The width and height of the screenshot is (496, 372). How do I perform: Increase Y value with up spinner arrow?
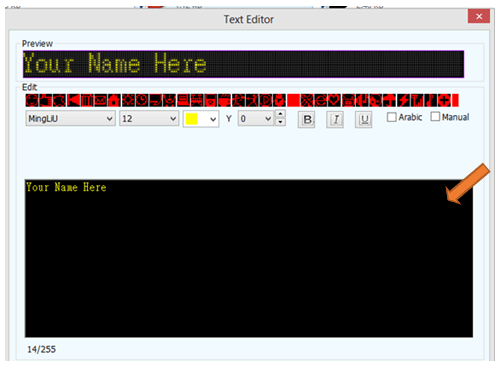[x=281, y=114]
